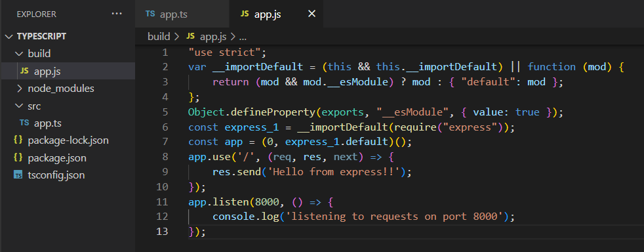Click the JS icon on the app.js tab

point(245,14)
